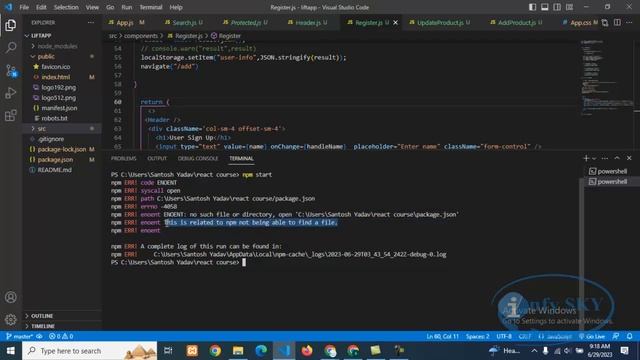This screenshot has width=640, height=360.
Task: Close the Register.js tab
Action: tap(396, 22)
